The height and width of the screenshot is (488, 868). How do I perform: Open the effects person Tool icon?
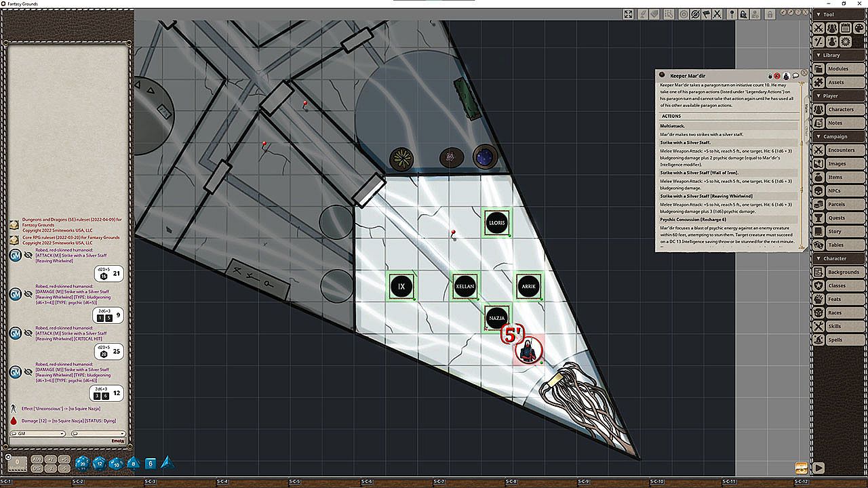click(831, 41)
